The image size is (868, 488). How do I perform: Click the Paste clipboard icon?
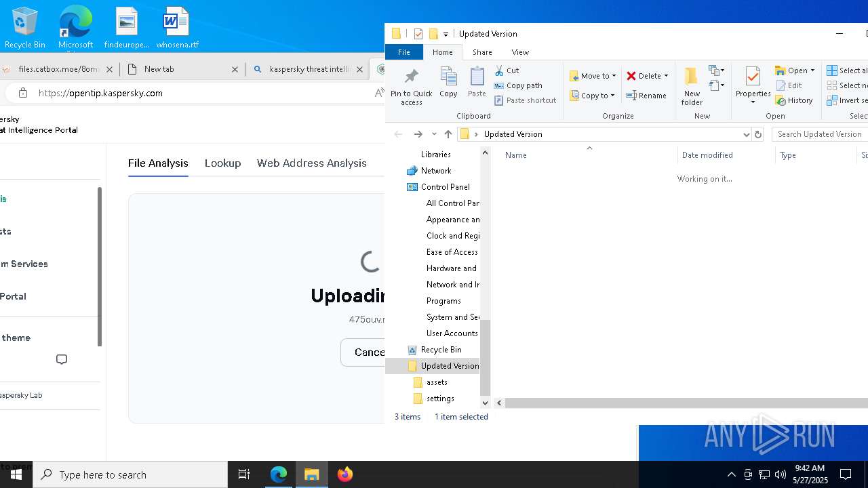pos(477,83)
